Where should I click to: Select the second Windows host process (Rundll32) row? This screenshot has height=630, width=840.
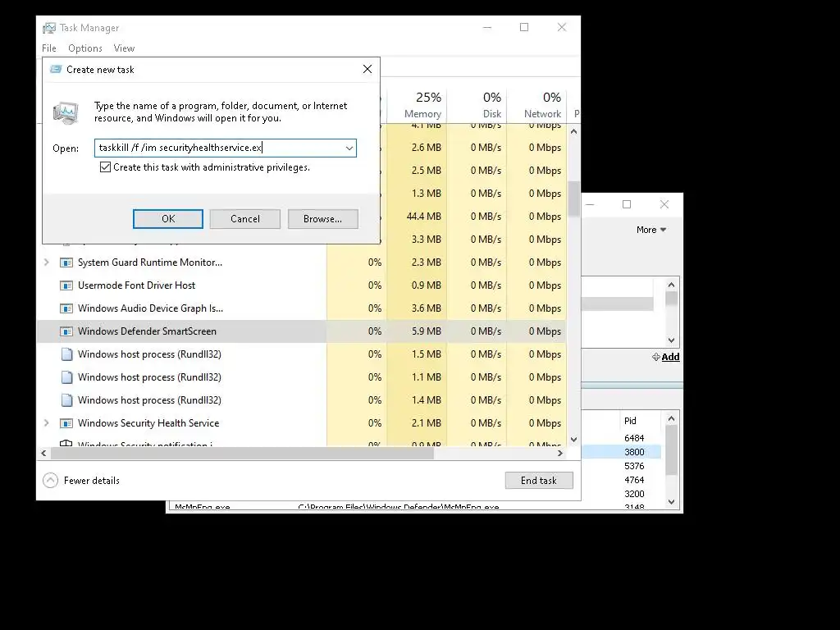tap(301, 377)
